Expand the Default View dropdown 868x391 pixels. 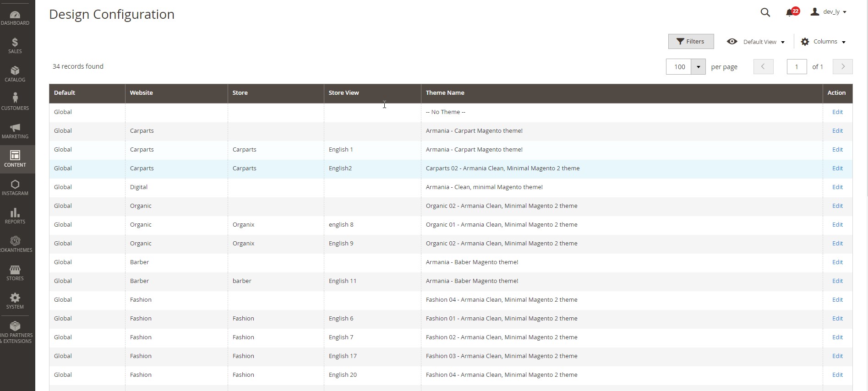(756, 42)
